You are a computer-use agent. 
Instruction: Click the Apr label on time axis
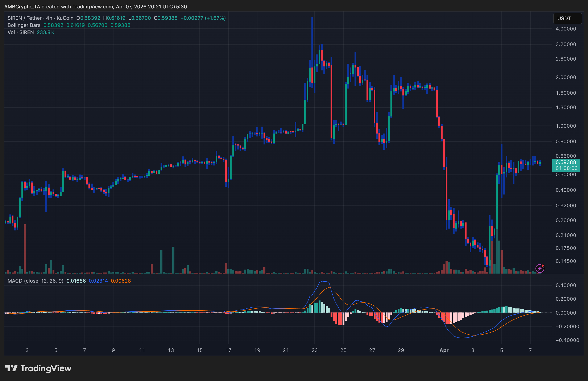[x=444, y=350]
